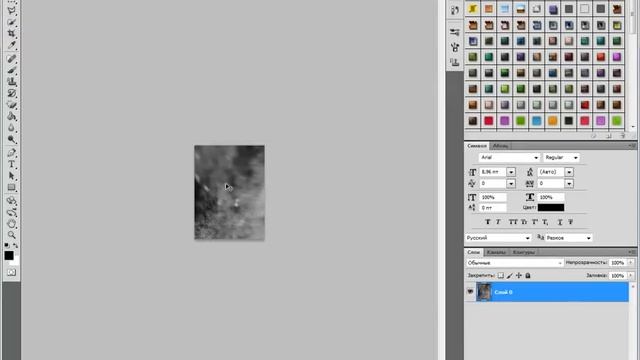Toggle lock image pixels brush icon
The image size is (640, 360).
(x=510, y=276)
